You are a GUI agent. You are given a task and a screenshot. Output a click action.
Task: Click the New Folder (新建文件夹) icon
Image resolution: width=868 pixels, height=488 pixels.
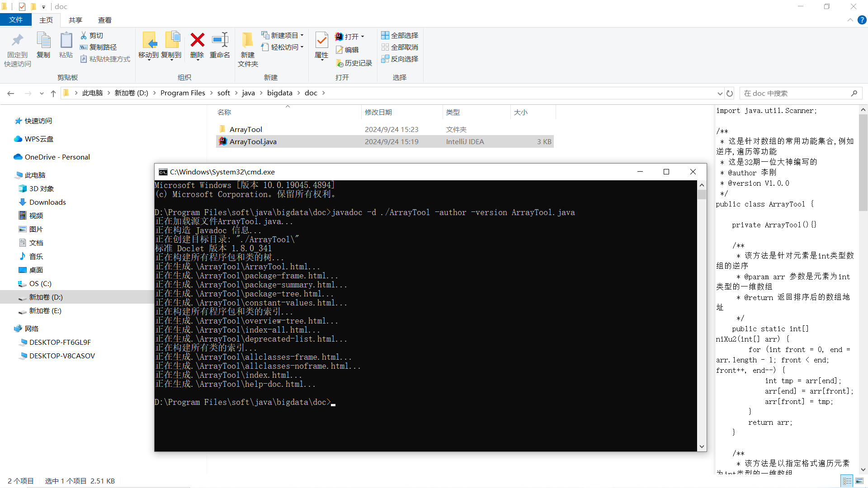(247, 41)
